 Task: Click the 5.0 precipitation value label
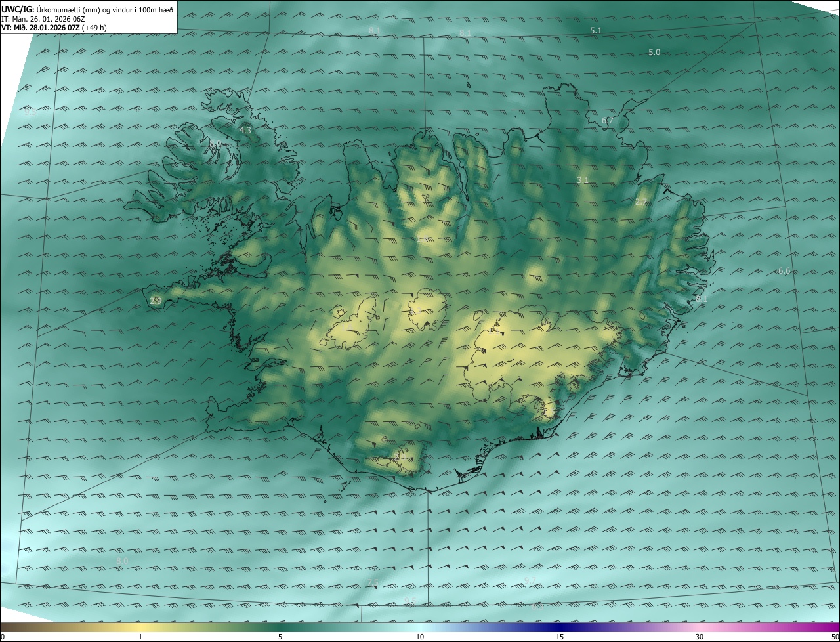tap(654, 53)
